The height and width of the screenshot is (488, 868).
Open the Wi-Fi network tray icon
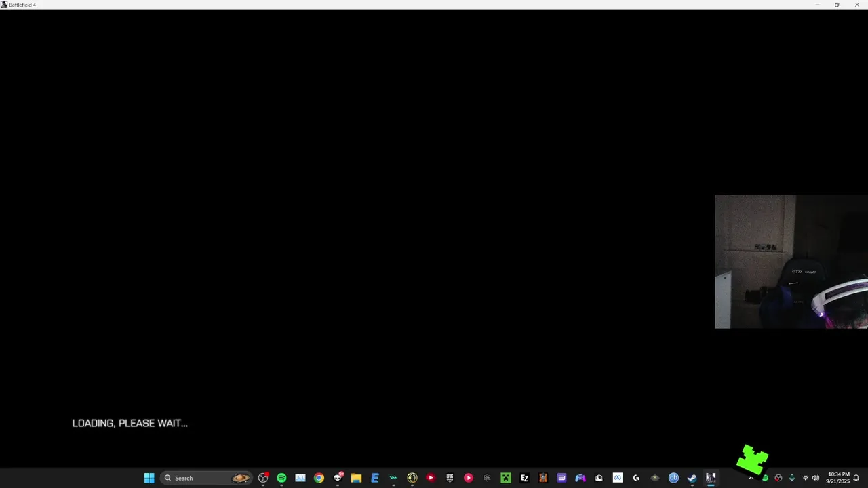tap(806, 478)
